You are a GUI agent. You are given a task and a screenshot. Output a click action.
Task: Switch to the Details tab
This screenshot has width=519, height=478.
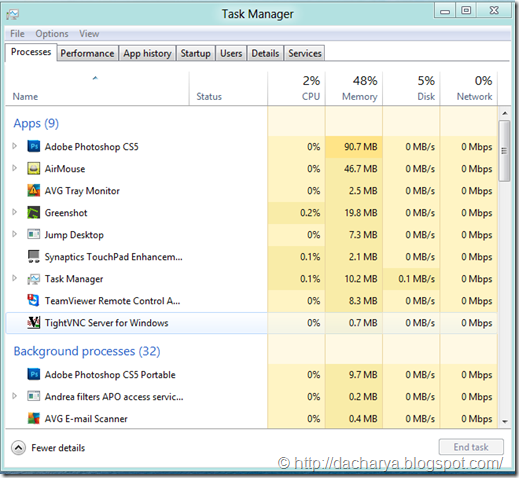(265, 53)
